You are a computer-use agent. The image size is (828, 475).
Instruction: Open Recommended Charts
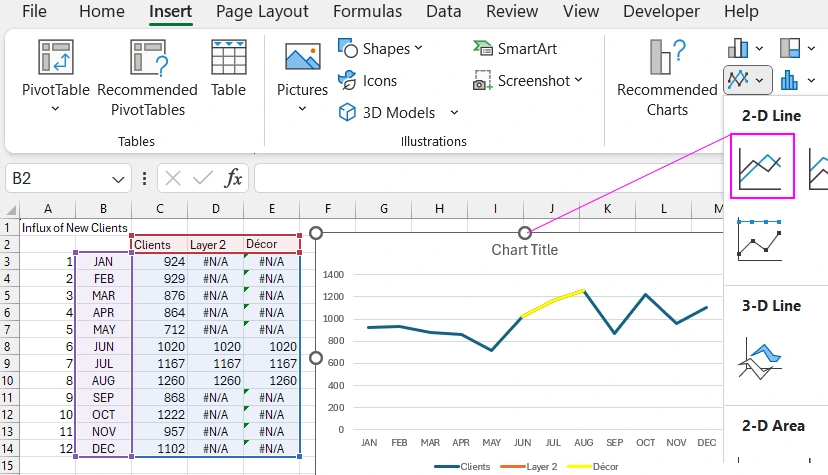667,78
